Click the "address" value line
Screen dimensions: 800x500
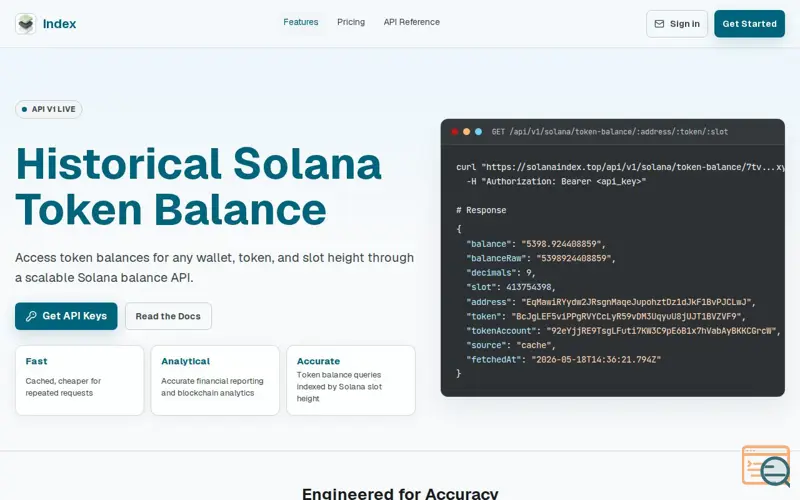pyautogui.click(x=611, y=302)
